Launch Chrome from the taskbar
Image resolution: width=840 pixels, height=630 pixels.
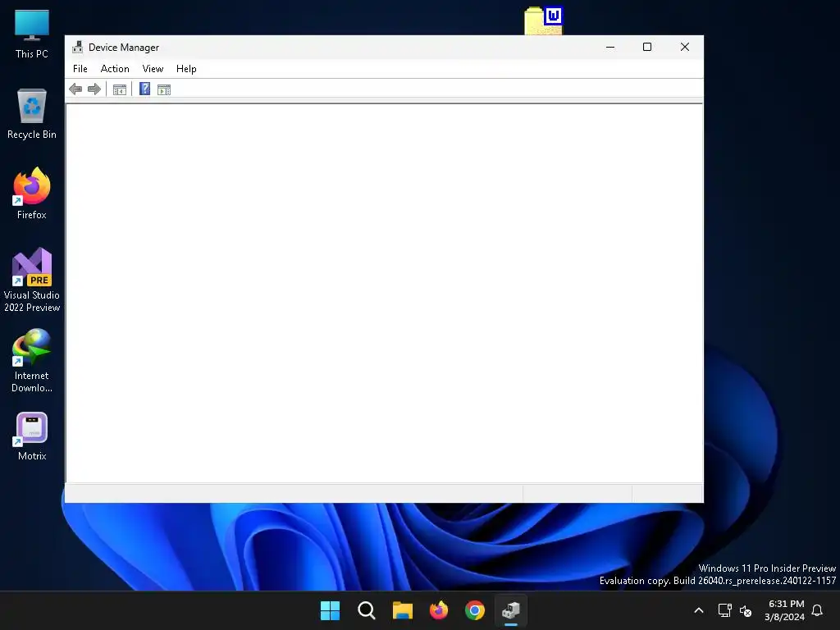click(x=475, y=610)
